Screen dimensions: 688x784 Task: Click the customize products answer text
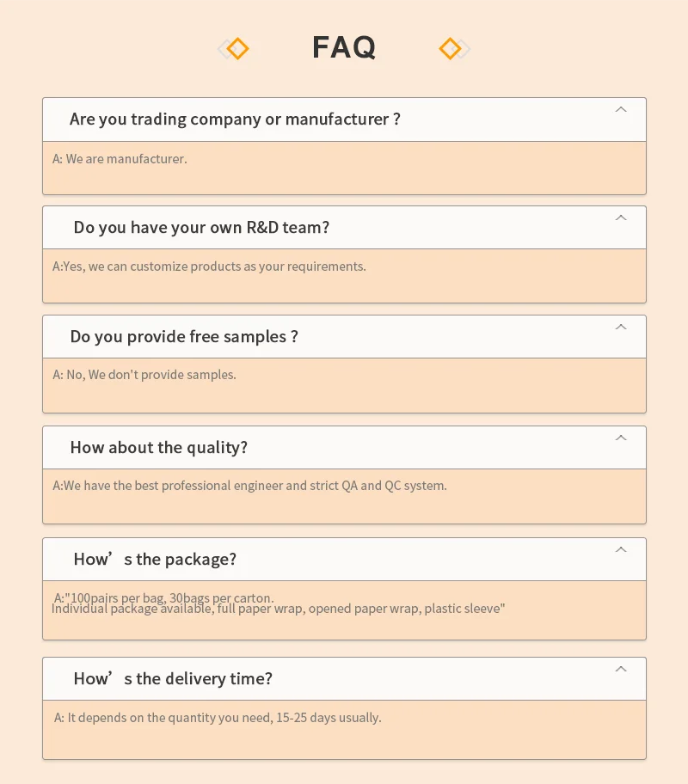click(x=209, y=266)
